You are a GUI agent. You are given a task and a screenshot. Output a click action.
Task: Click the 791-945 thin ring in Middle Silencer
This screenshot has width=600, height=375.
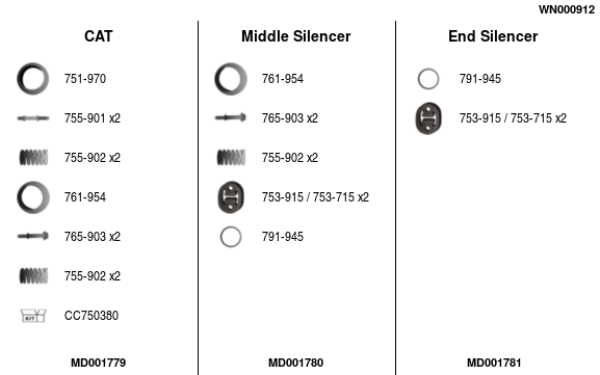(231, 236)
